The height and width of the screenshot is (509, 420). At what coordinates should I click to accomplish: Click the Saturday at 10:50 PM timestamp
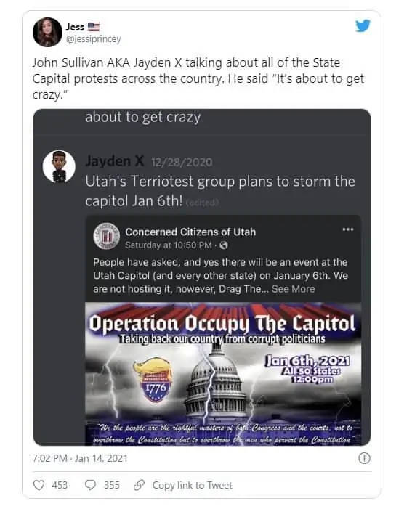tap(169, 245)
